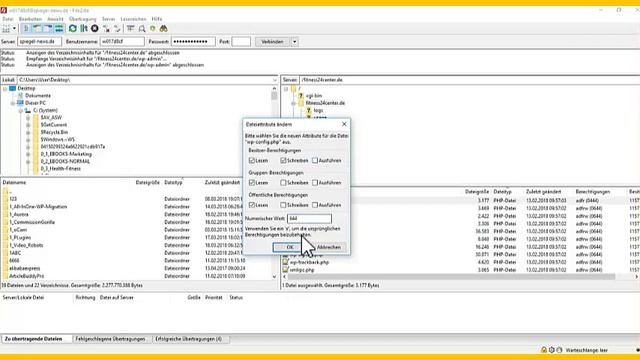Click the Dokumente folder icon in local tree
Viewport: 640px width, 360px height.
click(x=20, y=96)
